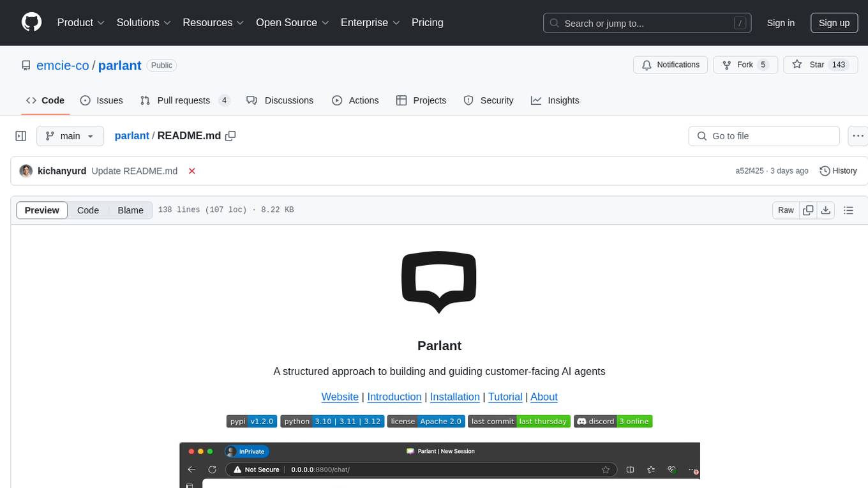Click the Sign up button

coord(834,23)
